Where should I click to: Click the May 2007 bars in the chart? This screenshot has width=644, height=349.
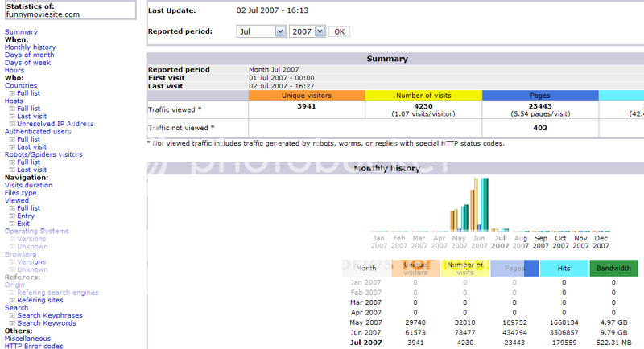point(459,220)
